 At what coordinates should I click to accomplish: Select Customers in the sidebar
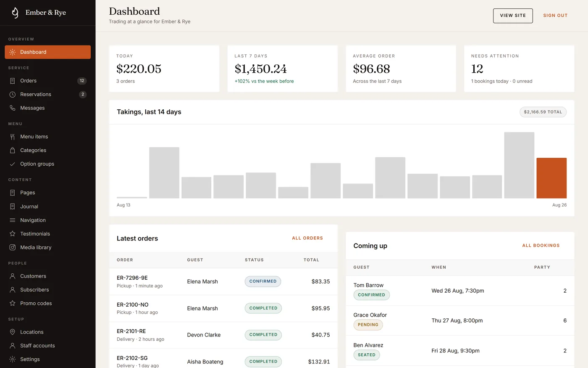[x=48, y=276]
